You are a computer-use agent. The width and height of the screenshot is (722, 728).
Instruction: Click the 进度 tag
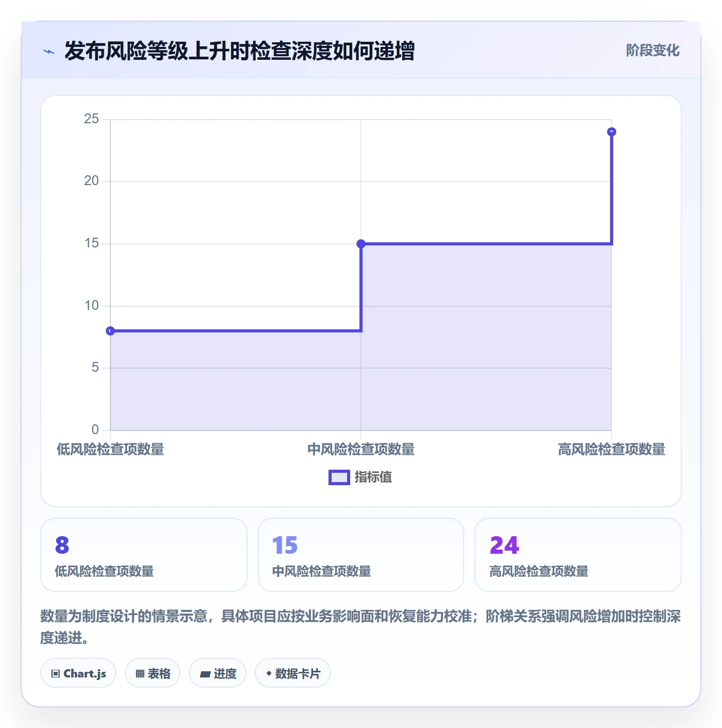click(218, 673)
